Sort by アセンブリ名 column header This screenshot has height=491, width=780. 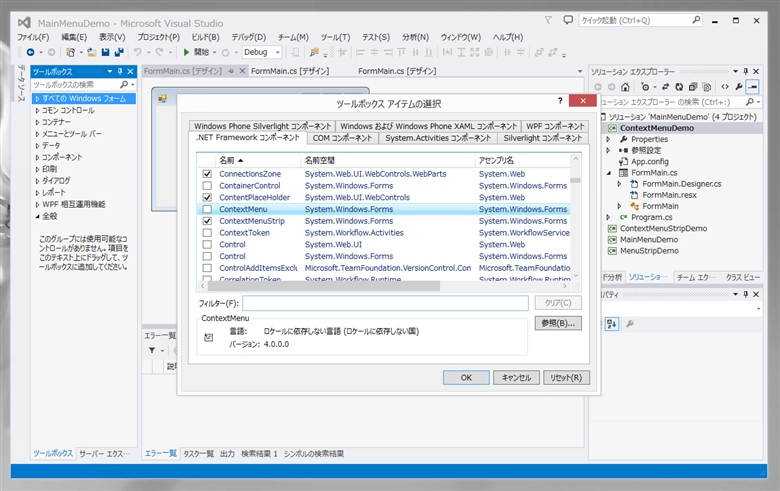(x=522, y=160)
